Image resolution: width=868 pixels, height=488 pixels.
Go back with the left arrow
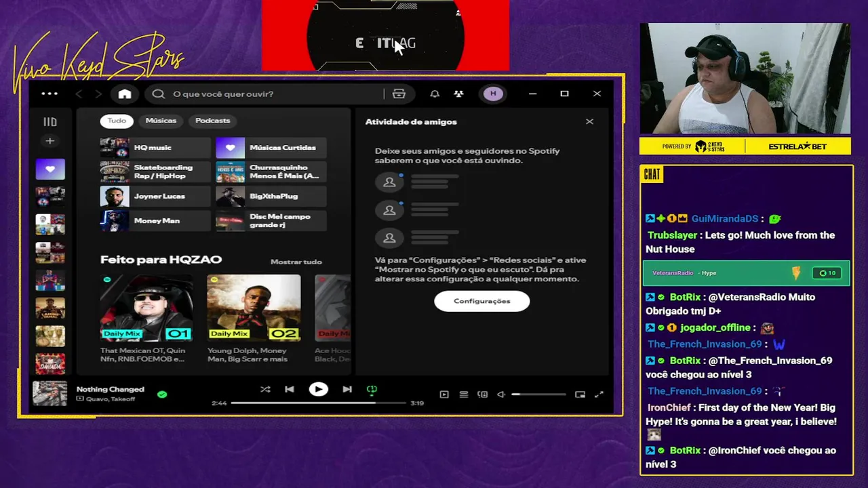pyautogui.click(x=79, y=94)
